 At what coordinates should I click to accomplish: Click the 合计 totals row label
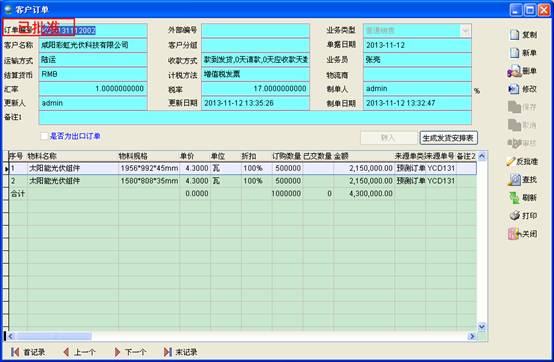click(18, 194)
